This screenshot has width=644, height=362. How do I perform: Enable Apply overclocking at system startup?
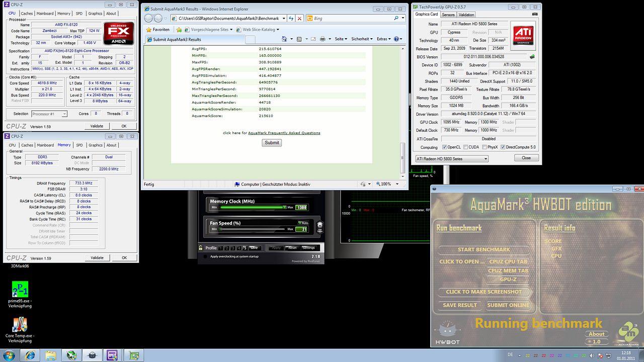pos(205,256)
